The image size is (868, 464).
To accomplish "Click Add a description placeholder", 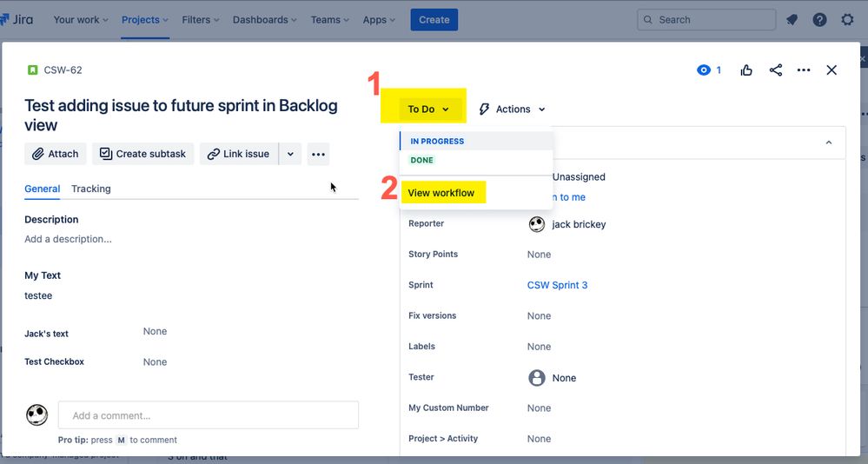I will 68,239.
